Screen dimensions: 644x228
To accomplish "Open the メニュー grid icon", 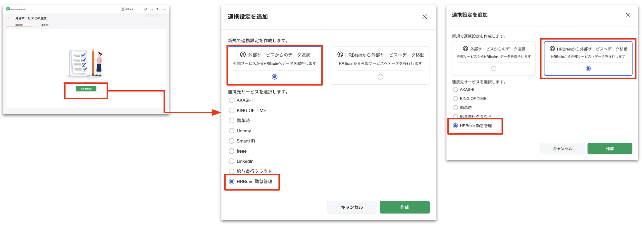I will click(157, 9).
